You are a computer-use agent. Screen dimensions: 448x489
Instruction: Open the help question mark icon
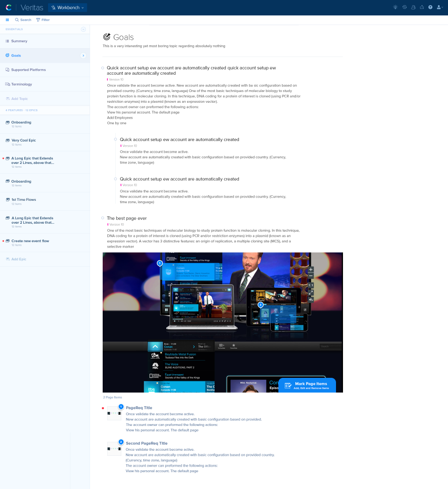click(430, 7)
